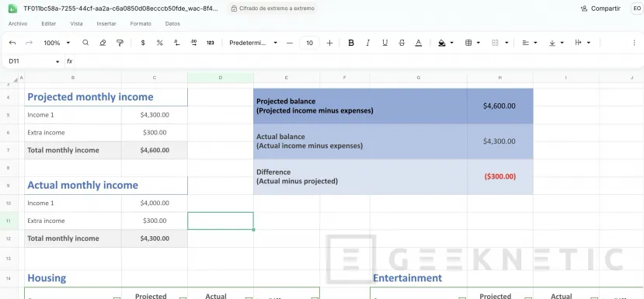Expand the 100% zoom dropdown

(68, 43)
